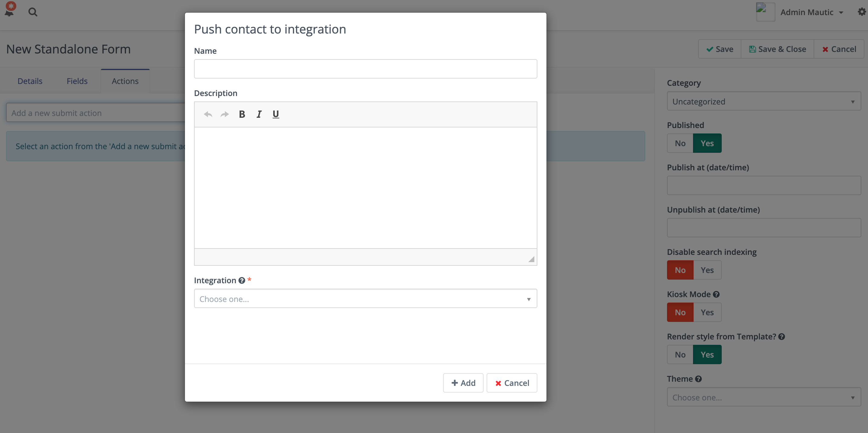The image size is (868, 433).
Task: Switch to the Details tab
Action: (30, 81)
